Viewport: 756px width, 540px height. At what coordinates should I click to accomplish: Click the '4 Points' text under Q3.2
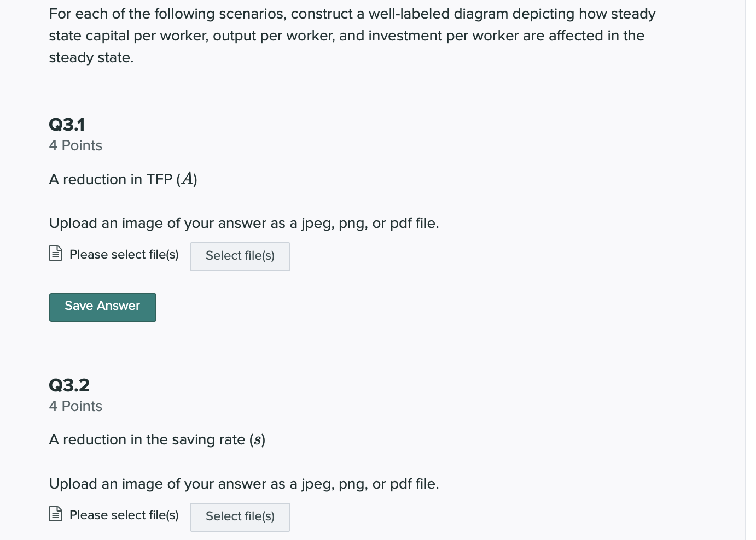tap(75, 406)
